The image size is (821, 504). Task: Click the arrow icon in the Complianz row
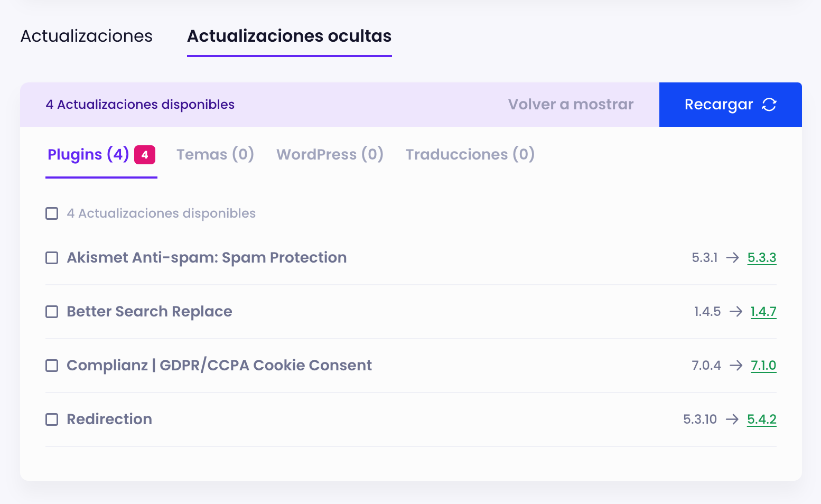[735, 366]
